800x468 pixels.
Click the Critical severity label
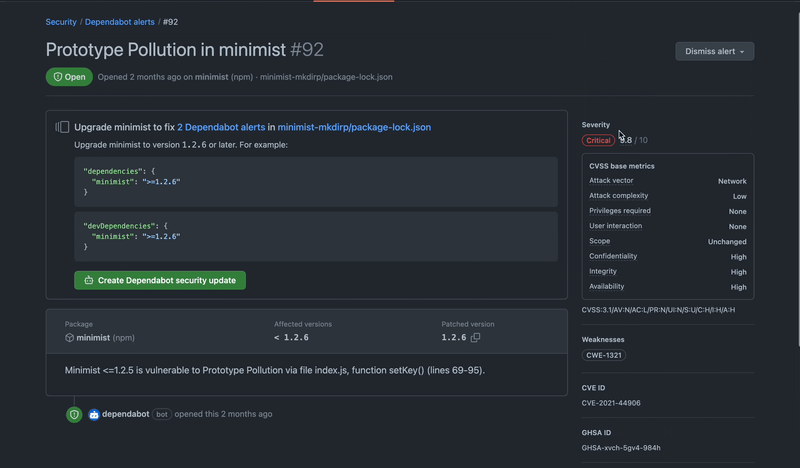point(598,140)
